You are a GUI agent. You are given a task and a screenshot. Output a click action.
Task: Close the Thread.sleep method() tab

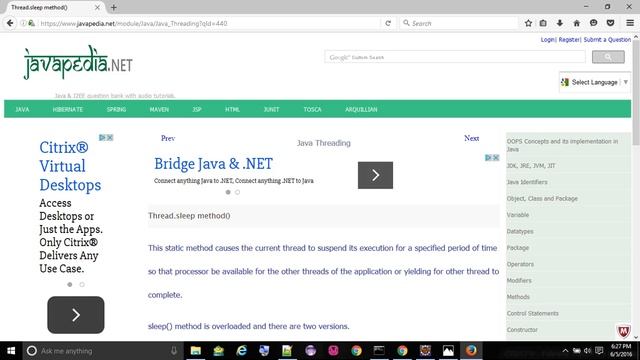point(97,7)
